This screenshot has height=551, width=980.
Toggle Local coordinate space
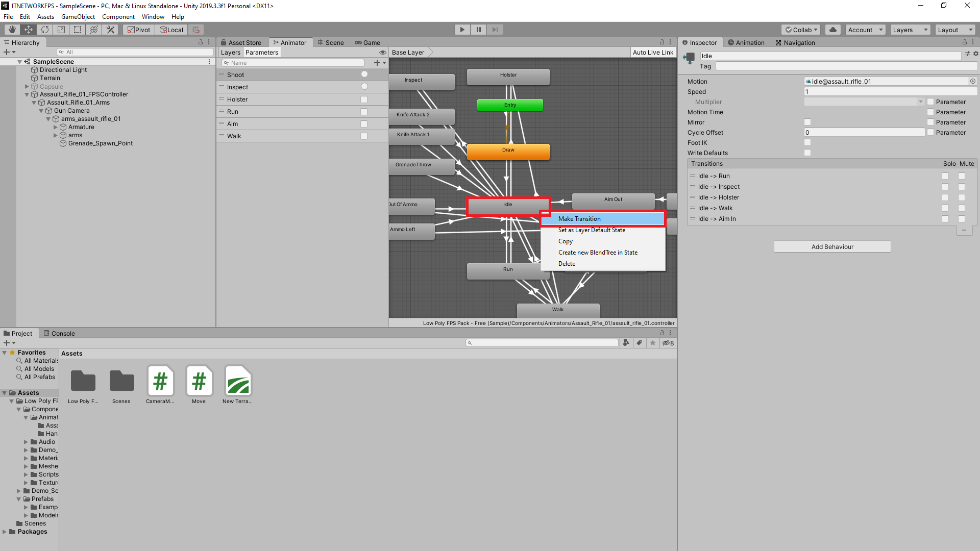171,29
